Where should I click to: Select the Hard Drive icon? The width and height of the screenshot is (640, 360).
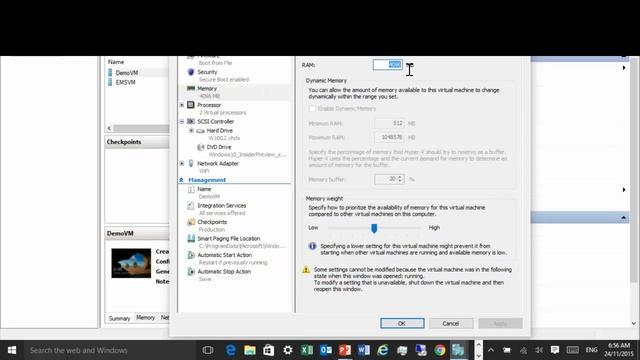point(200,131)
